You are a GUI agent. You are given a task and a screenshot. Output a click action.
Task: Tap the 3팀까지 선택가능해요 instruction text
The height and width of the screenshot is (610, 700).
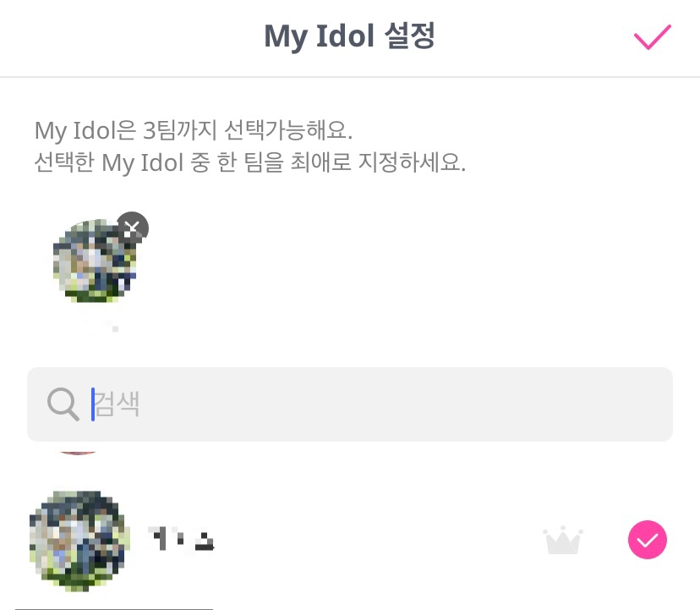193,131
